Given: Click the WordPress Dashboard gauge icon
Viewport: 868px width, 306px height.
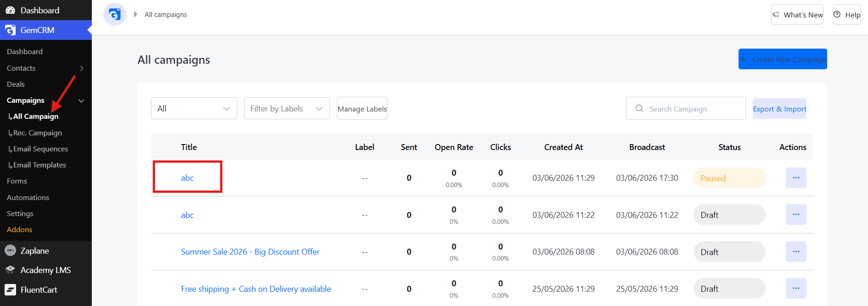Looking at the screenshot, I should [10, 10].
